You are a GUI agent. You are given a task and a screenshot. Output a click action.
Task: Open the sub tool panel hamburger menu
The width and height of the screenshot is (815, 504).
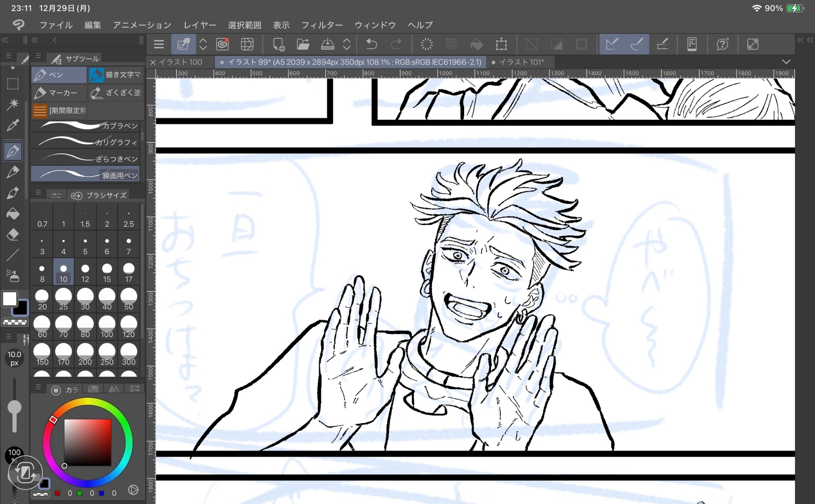coord(38,56)
